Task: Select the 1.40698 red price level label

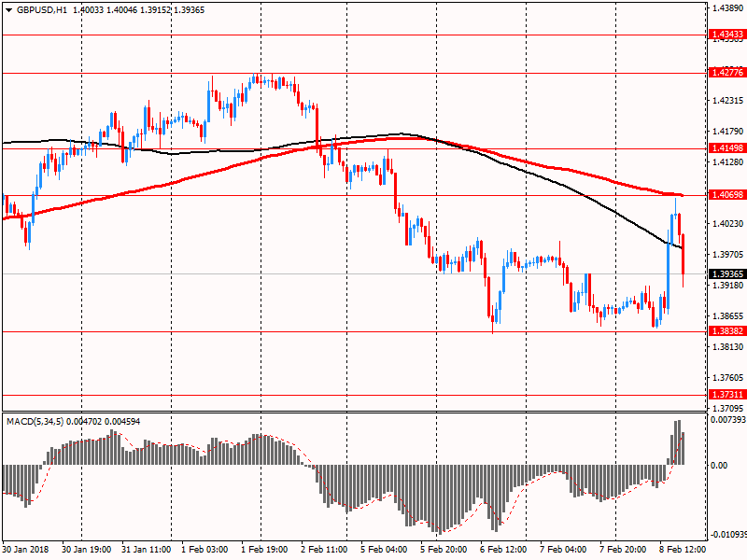Action: click(726, 195)
